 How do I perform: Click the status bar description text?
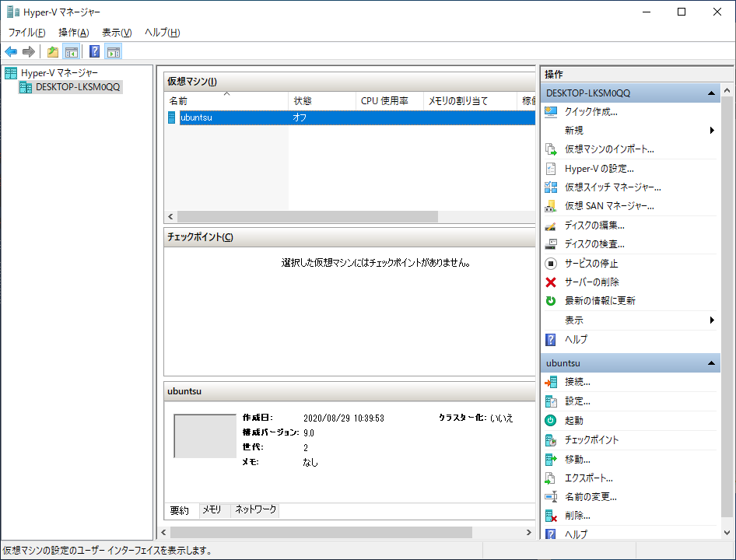click(x=107, y=550)
